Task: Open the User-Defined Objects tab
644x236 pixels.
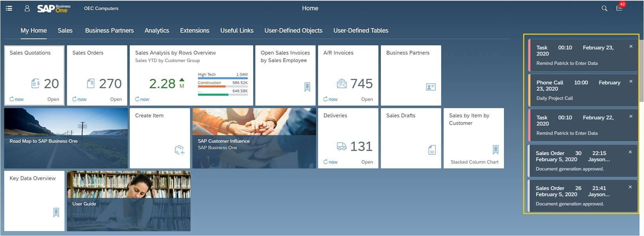Action: click(x=293, y=30)
